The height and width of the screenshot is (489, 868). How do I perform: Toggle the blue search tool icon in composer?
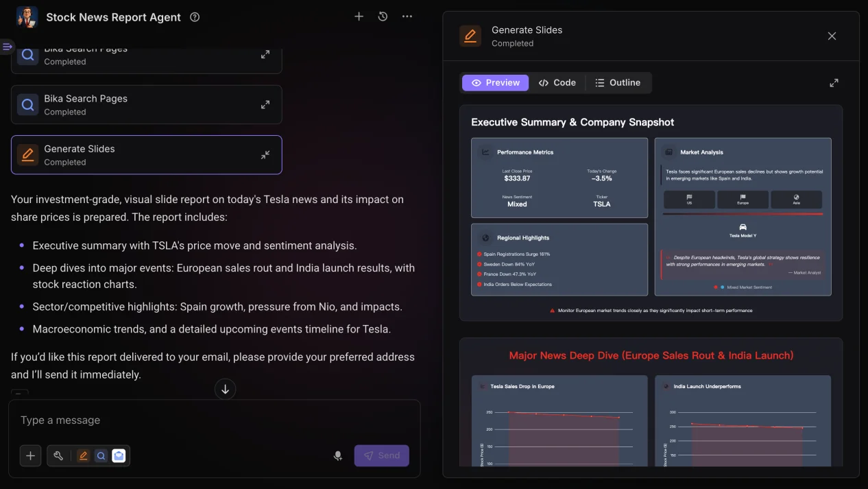(101, 455)
